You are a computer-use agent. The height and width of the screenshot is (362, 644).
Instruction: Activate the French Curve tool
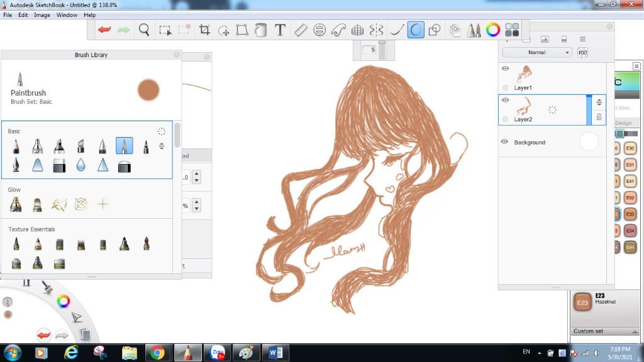pyautogui.click(x=338, y=30)
